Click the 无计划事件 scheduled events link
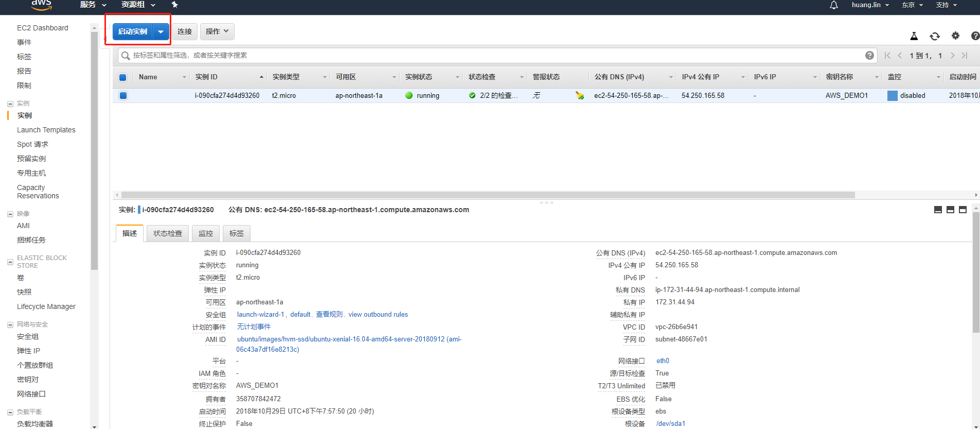The width and height of the screenshot is (980, 429). click(x=254, y=327)
